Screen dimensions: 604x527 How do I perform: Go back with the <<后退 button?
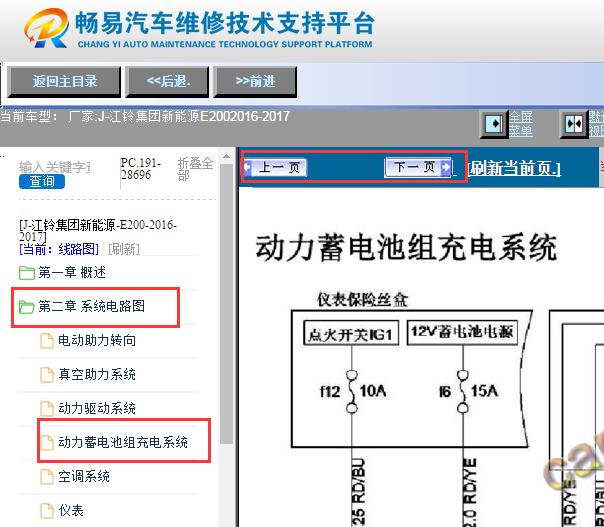[168, 81]
